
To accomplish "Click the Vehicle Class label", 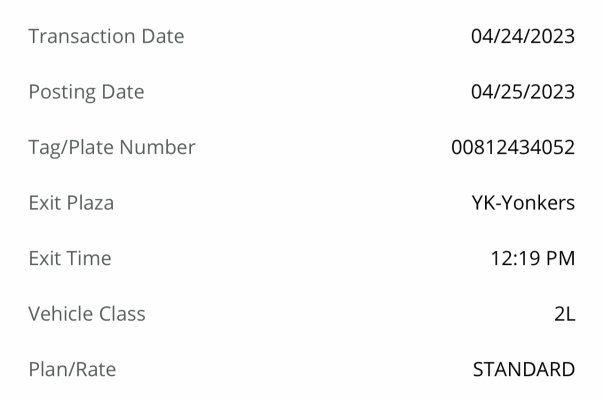I will pos(87,314).
